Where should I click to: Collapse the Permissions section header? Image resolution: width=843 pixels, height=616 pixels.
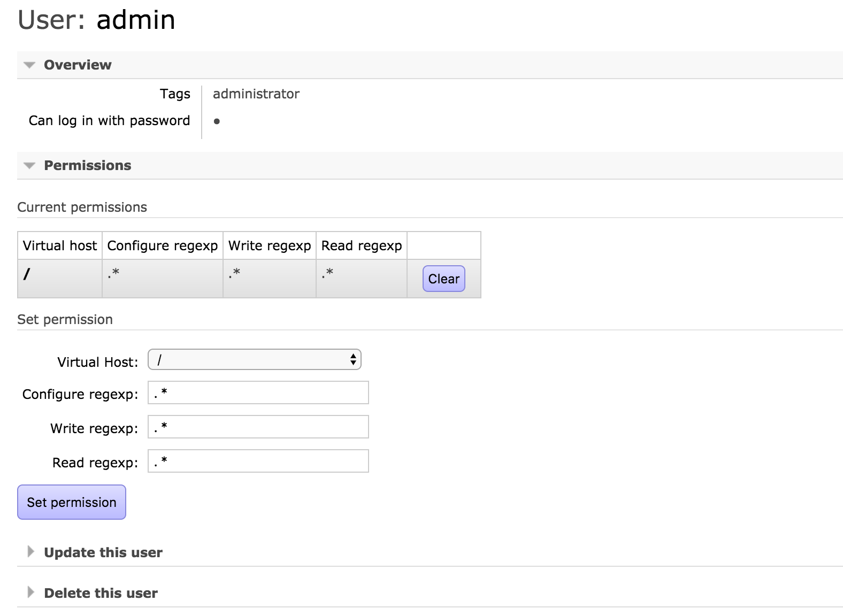point(87,166)
